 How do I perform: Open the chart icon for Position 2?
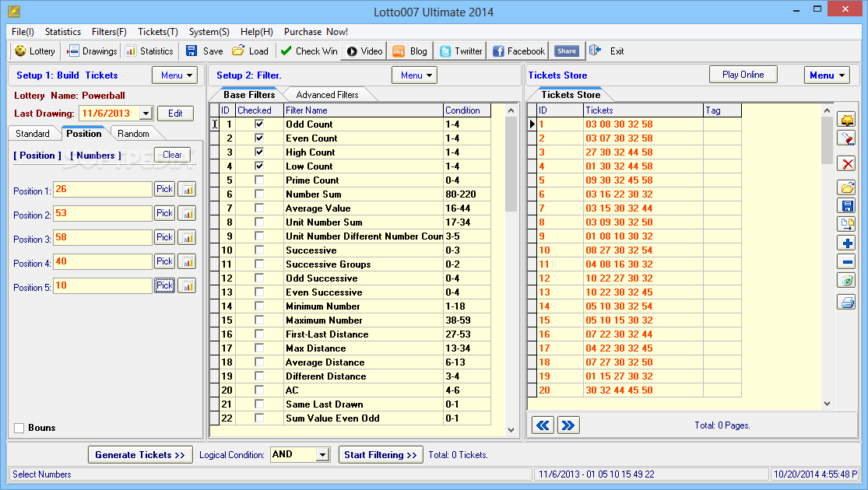click(188, 213)
